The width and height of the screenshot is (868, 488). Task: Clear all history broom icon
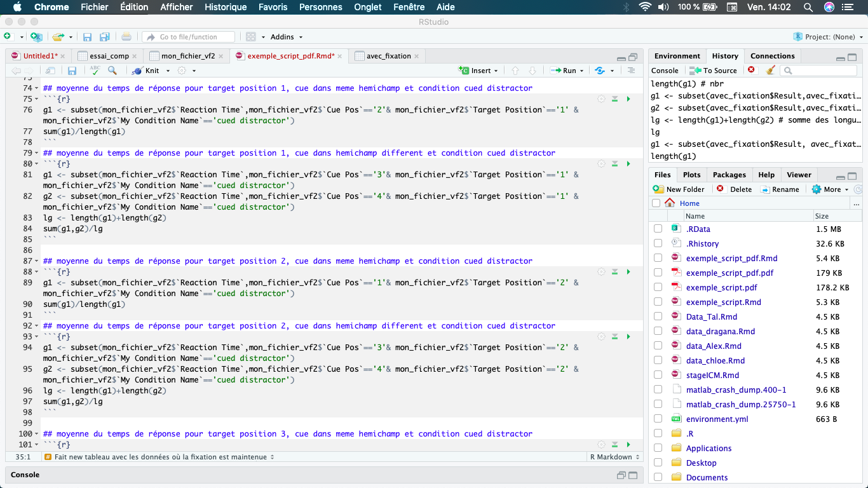(x=770, y=70)
